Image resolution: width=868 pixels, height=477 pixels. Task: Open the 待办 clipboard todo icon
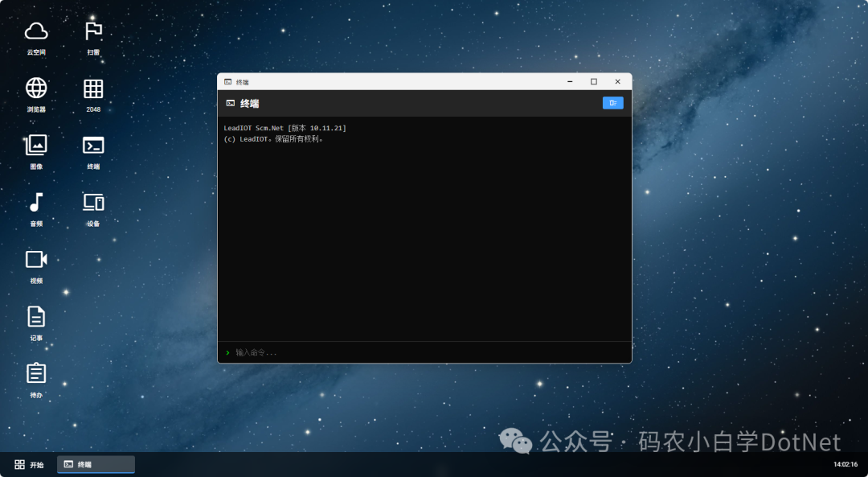(x=36, y=380)
